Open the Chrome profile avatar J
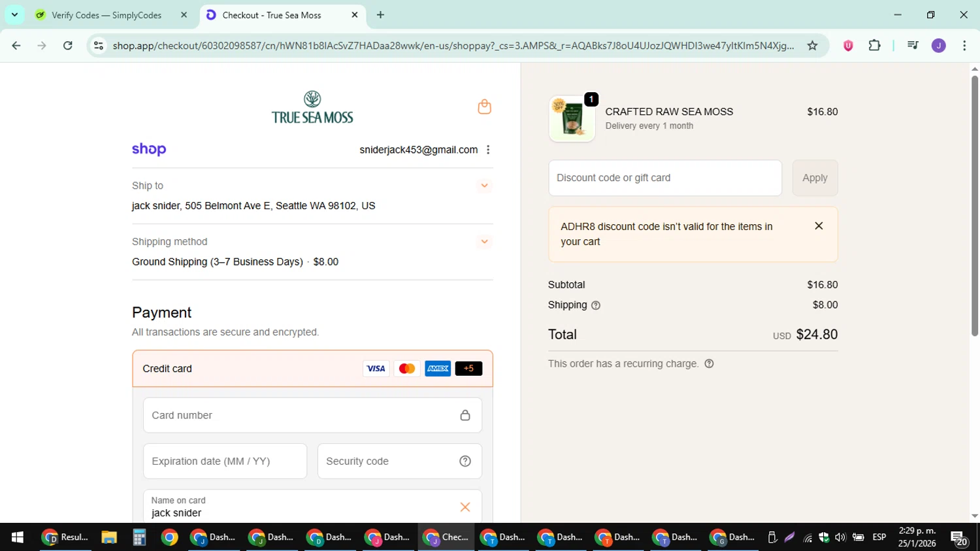Image resolution: width=980 pixels, height=551 pixels. [x=938, y=45]
